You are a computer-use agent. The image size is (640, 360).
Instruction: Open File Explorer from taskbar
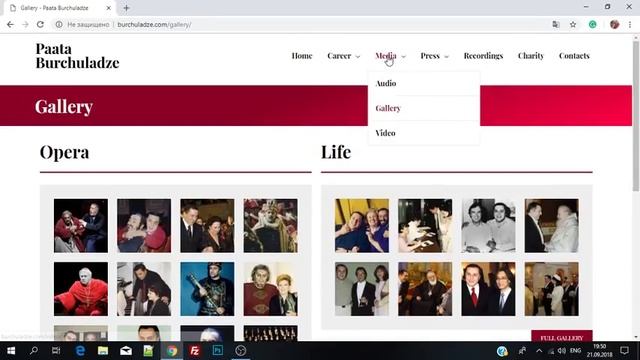(x=103, y=351)
